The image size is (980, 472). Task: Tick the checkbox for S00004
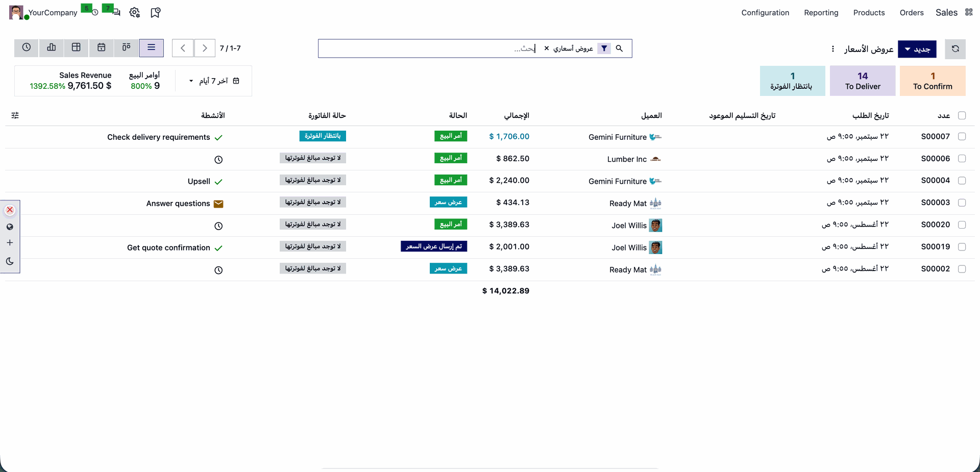coord(962,181)
